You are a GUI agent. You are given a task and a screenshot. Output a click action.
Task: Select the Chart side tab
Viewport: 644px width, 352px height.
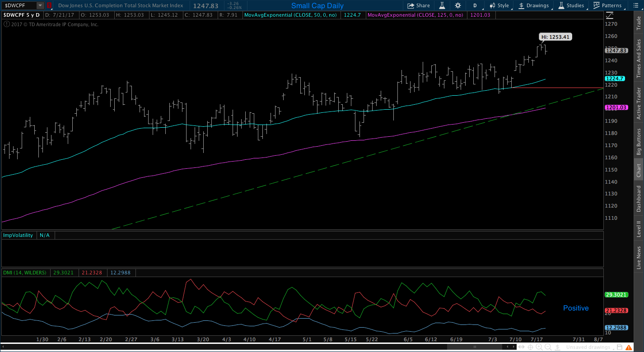[x=639, y=170]
